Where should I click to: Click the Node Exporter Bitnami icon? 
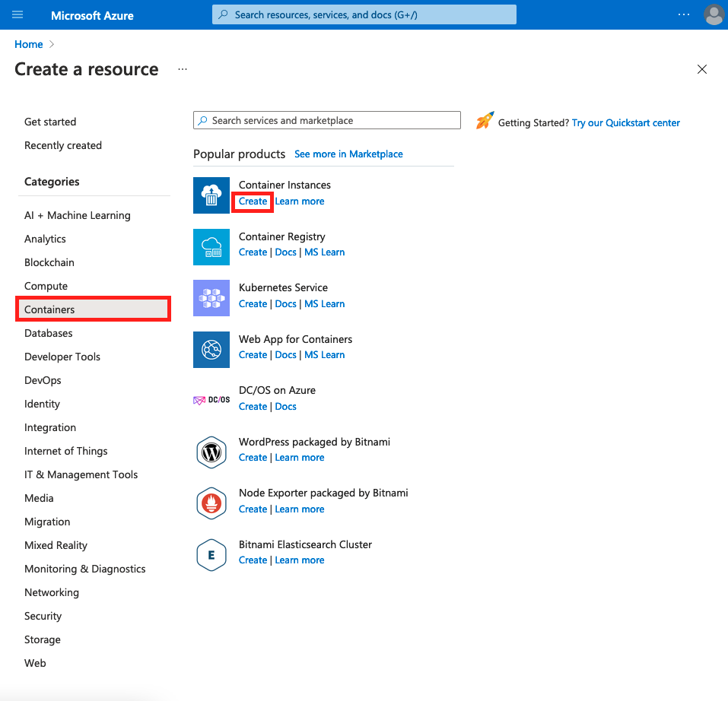coord(211,503)
